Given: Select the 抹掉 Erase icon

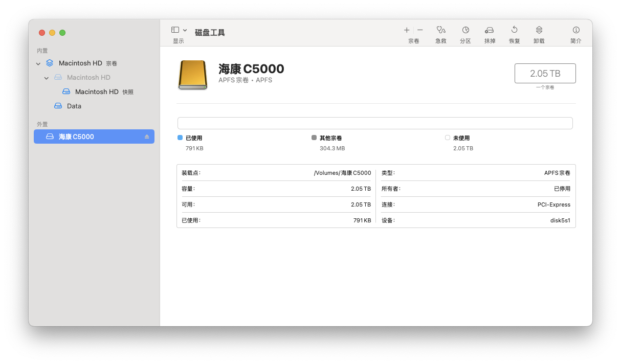Looking at the screenshot, I should coord(490,33).
